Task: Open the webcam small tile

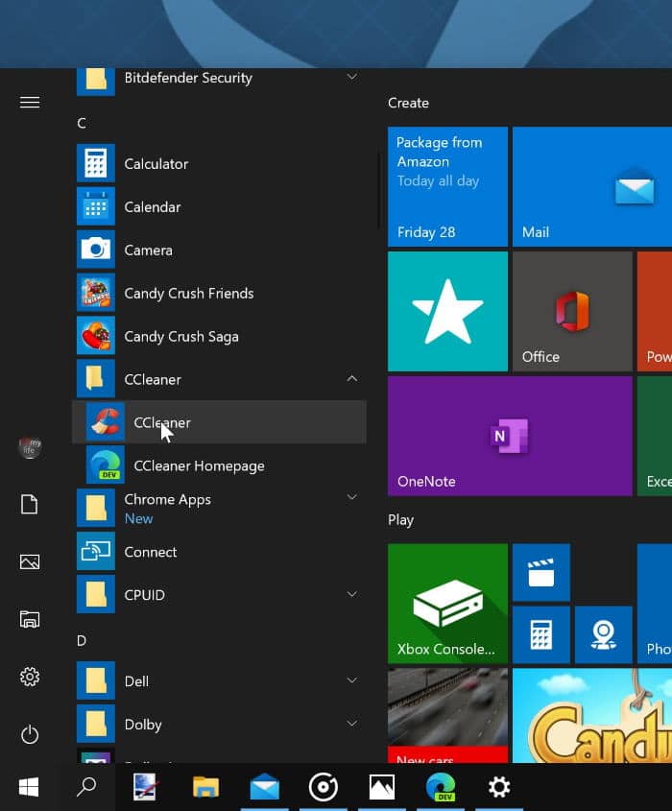Action: [604, 634]
